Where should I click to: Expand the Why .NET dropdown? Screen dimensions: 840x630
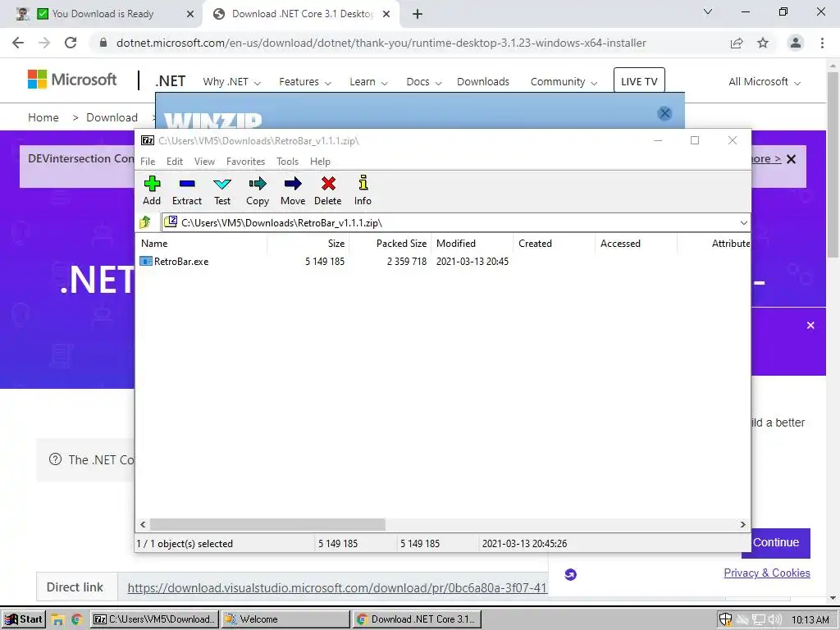[231, 82]
